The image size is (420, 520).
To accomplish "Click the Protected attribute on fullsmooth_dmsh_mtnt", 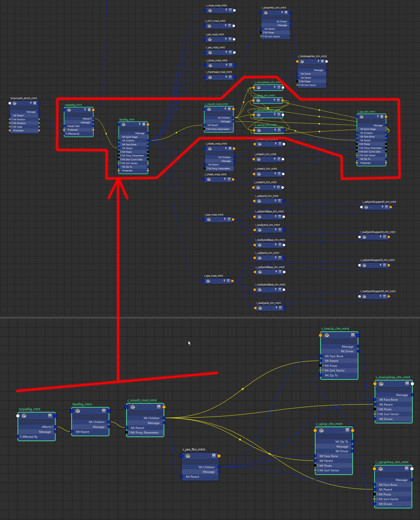I will coord(18,130).
